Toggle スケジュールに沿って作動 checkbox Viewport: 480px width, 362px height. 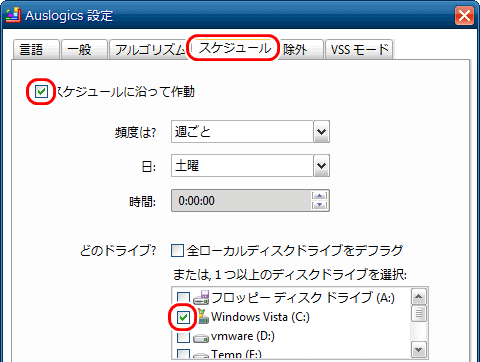(41, 91)
